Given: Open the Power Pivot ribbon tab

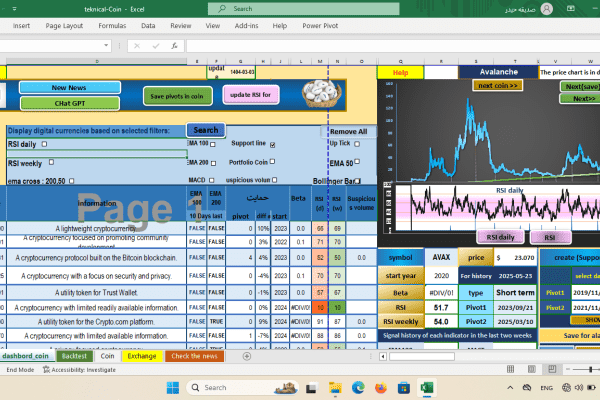Looking at the screenshot, I should click(320, 26).
